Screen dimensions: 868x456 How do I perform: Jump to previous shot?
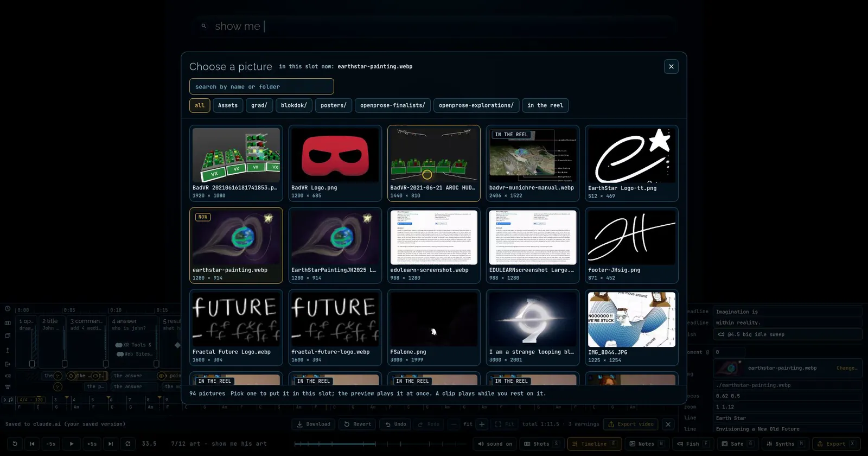tap(32, 444)
